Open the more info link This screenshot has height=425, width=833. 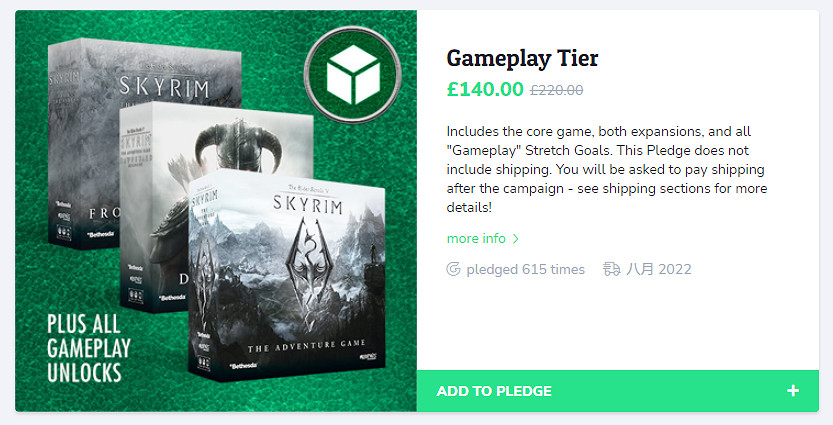pos(476,239)
